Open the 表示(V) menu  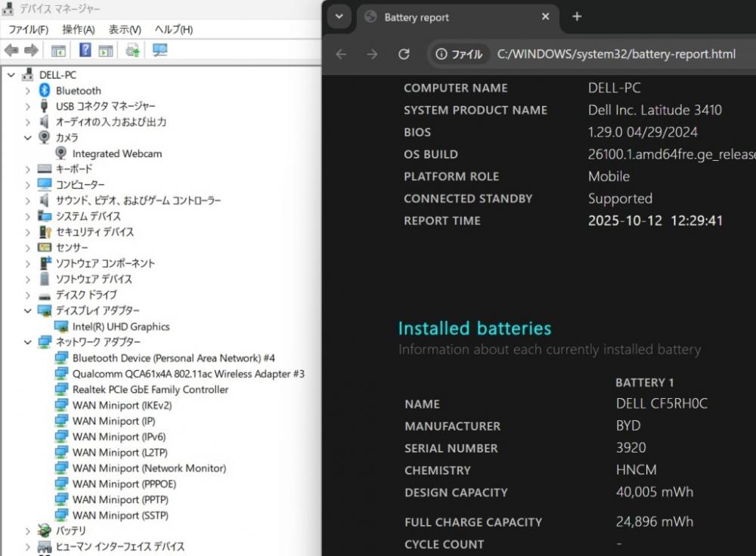(x=125, y=29)
